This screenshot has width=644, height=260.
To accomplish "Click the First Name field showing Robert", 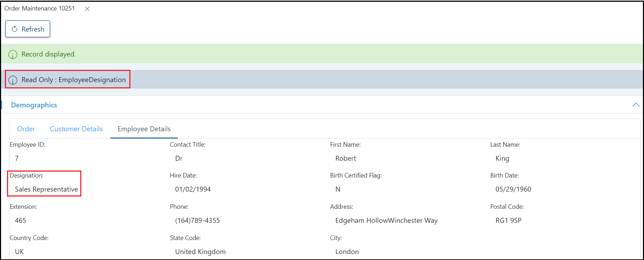I will tap(345, 158).
